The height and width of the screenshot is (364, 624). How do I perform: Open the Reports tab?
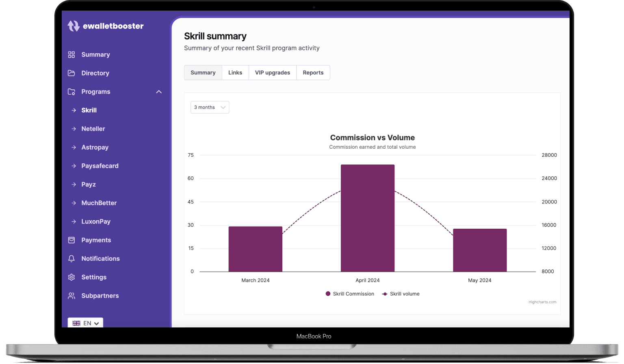(313, 73)
